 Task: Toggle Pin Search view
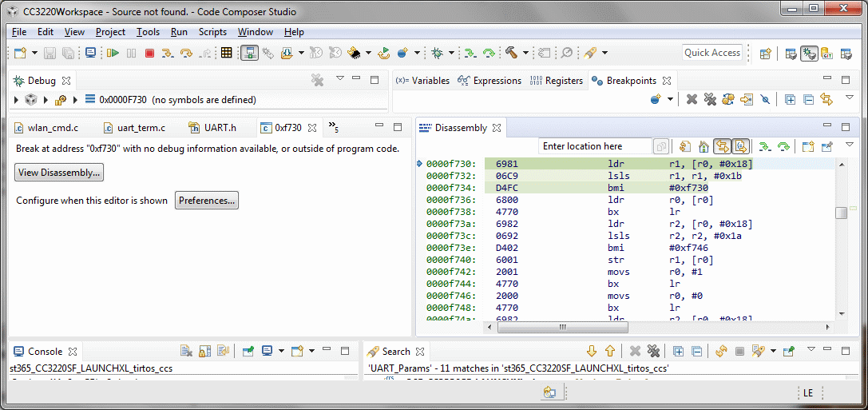pos(790,351)
